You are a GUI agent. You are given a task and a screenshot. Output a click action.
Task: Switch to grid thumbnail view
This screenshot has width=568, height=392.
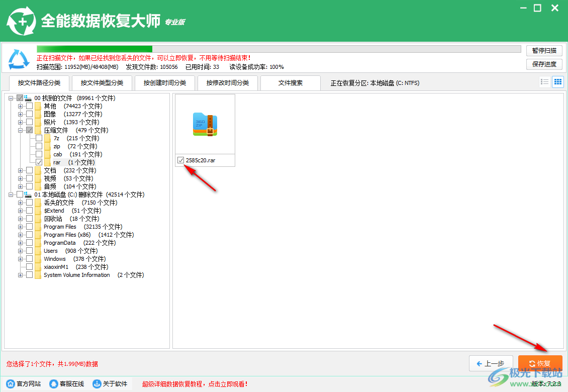click(557, 81)
